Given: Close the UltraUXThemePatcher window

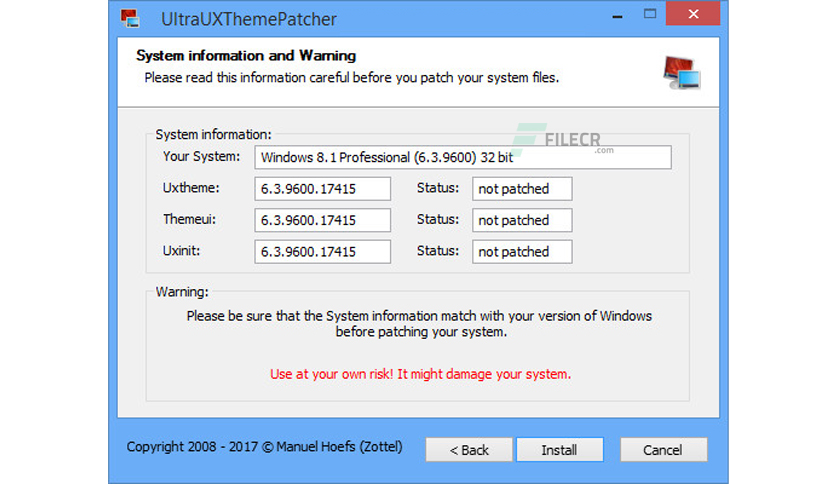Looking at the screenshot, I should (x=693, y=14).
